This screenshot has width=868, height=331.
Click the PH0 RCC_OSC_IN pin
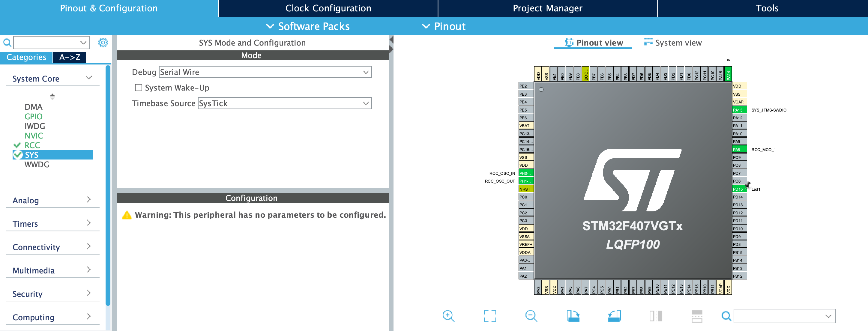[x=526, y=173]
